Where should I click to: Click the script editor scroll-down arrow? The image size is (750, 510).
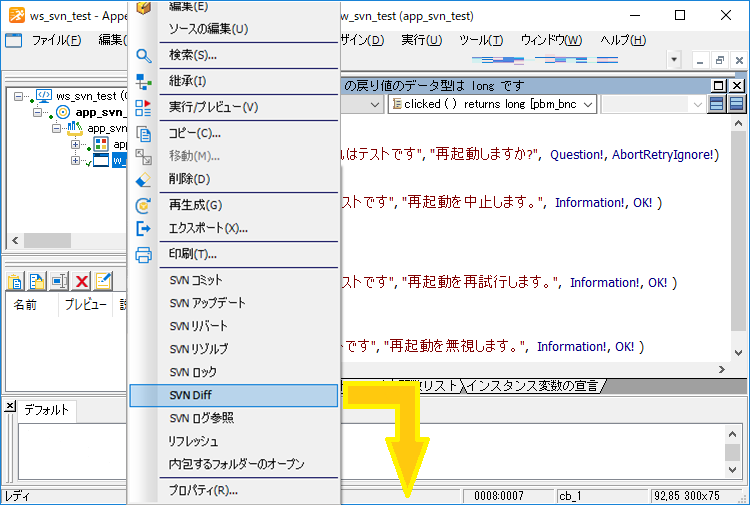739,353
